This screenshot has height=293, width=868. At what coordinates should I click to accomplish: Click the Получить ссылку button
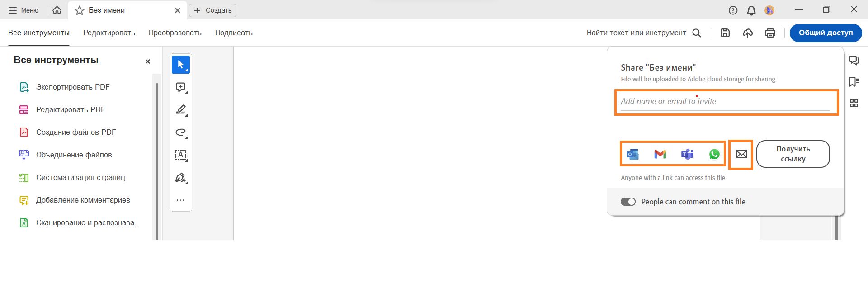[793, 154]
